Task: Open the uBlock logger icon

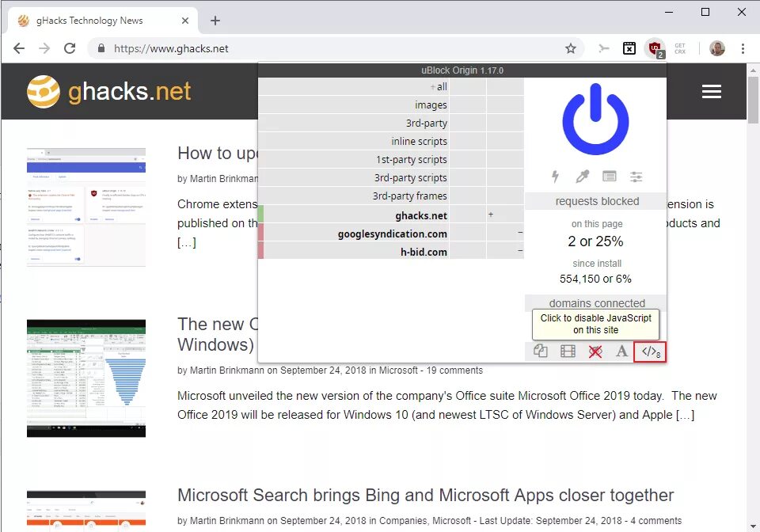Action: click(609, 177)
